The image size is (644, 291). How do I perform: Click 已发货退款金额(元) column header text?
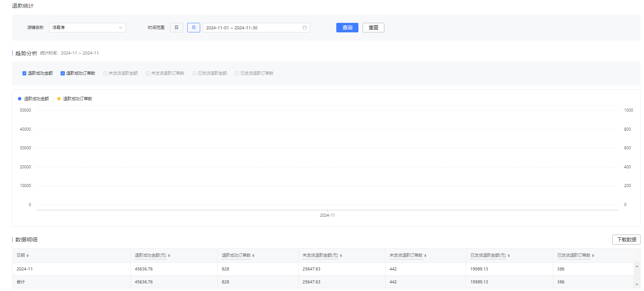[488, 255]
